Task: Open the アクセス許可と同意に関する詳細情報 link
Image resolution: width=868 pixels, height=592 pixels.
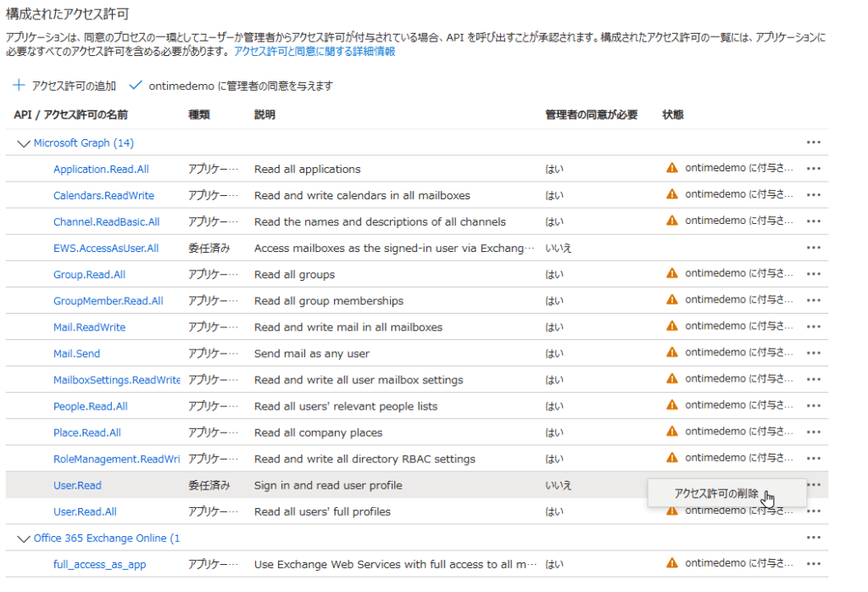Action: (314, 52)
